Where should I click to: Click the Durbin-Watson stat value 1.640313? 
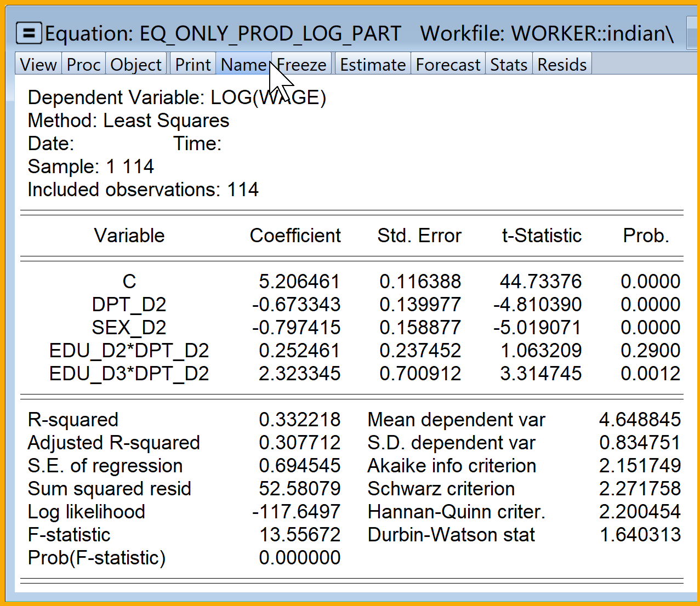640,535
